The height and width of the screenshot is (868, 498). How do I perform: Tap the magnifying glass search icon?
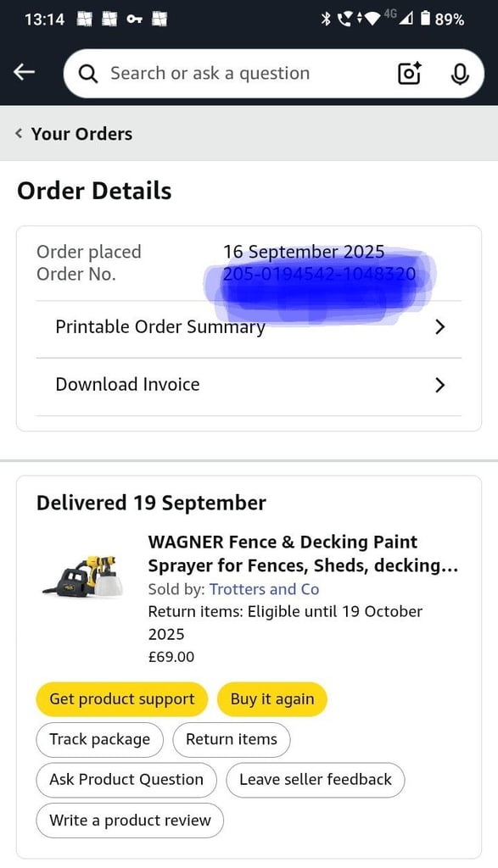[x=87, y=74]
